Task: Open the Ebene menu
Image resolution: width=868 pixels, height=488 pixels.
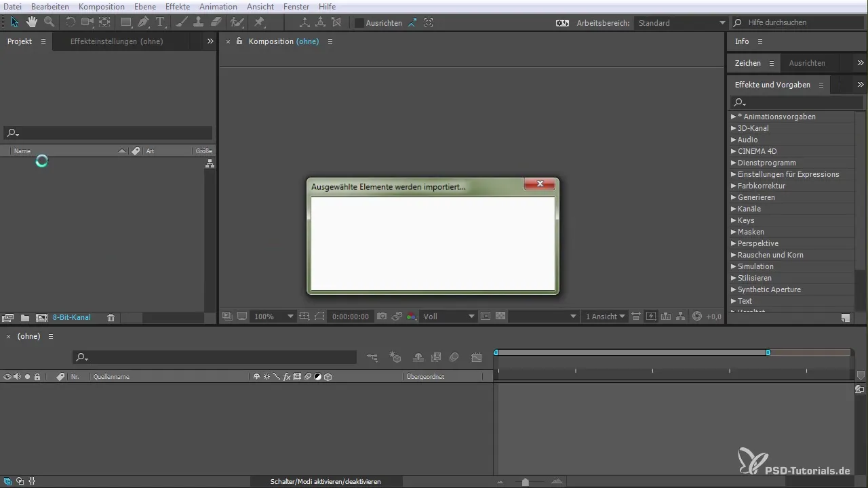Action: coord(144,6)
